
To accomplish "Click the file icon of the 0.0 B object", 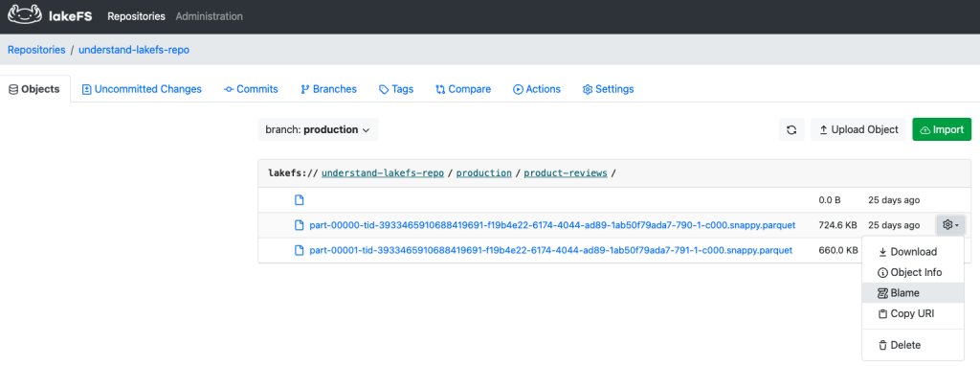I will click(300, 200).
